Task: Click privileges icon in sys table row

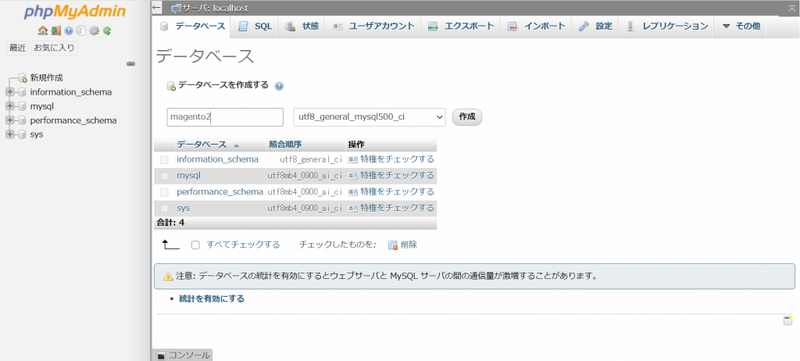Action: tap(353, 209)
